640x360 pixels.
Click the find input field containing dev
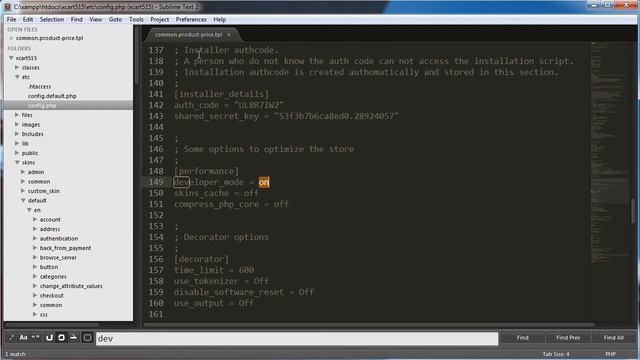tap(297, 338)
